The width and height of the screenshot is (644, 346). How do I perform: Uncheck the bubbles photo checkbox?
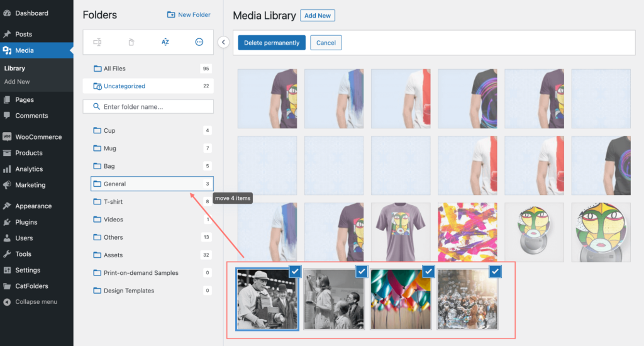point(495,271)
